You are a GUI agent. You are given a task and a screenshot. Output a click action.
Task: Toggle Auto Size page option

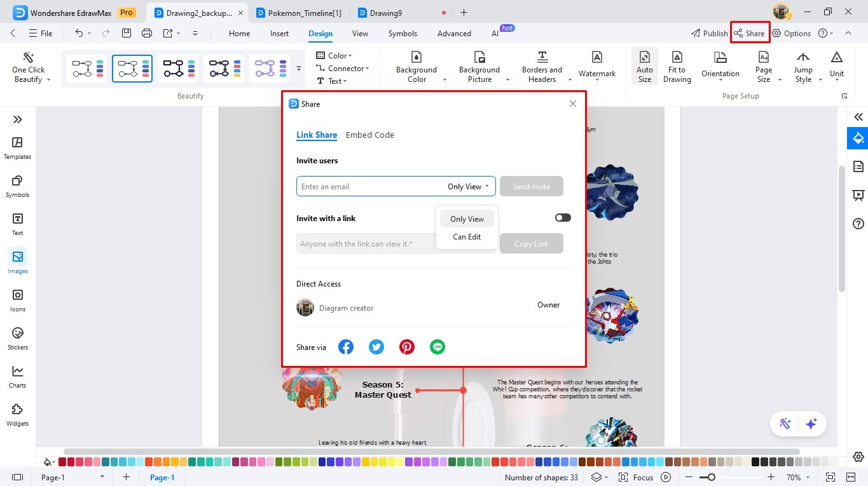click(645, 67)
